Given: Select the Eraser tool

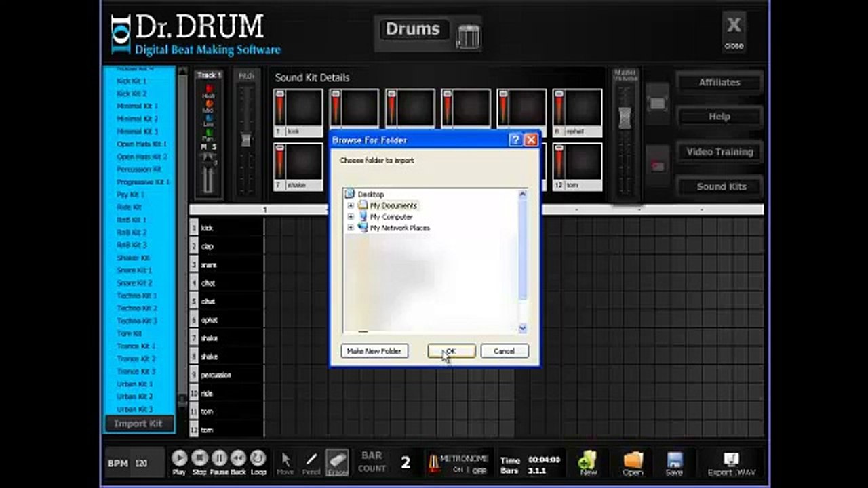Looking at the screenshot, I should (x=337, y=463).
